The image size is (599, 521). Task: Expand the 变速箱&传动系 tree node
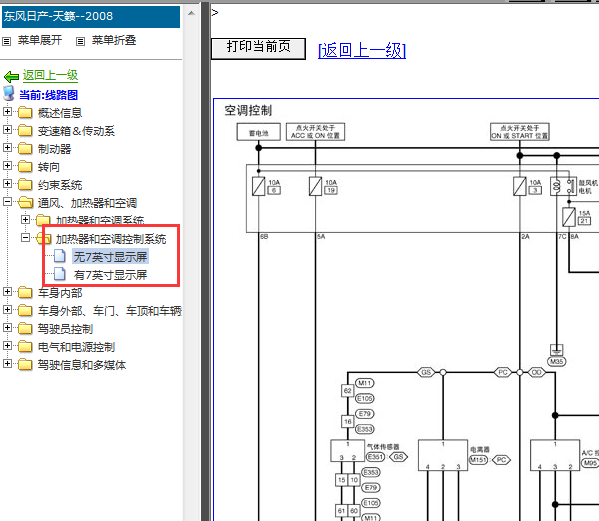7,129
